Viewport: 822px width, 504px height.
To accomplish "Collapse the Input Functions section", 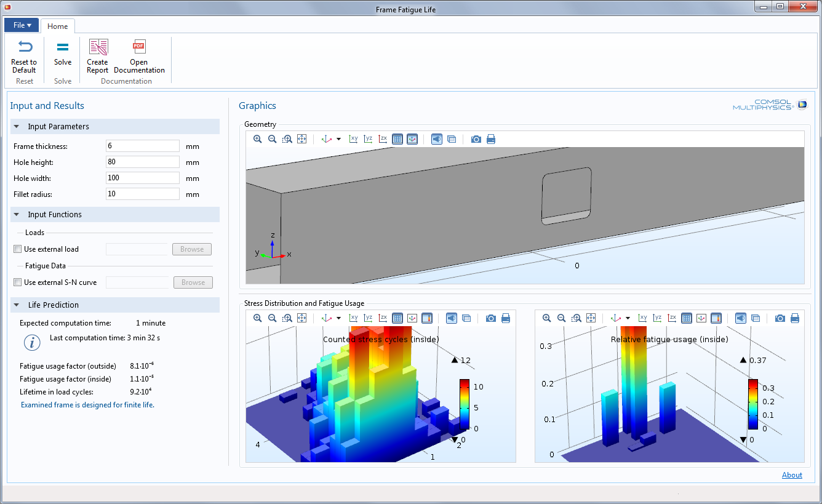I will [17, 215].
